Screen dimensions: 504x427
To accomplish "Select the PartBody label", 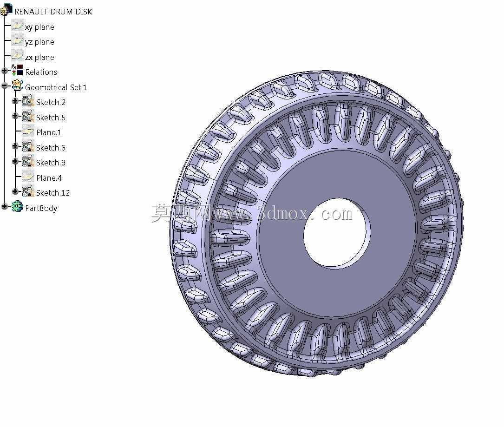I will pos(41,208).
